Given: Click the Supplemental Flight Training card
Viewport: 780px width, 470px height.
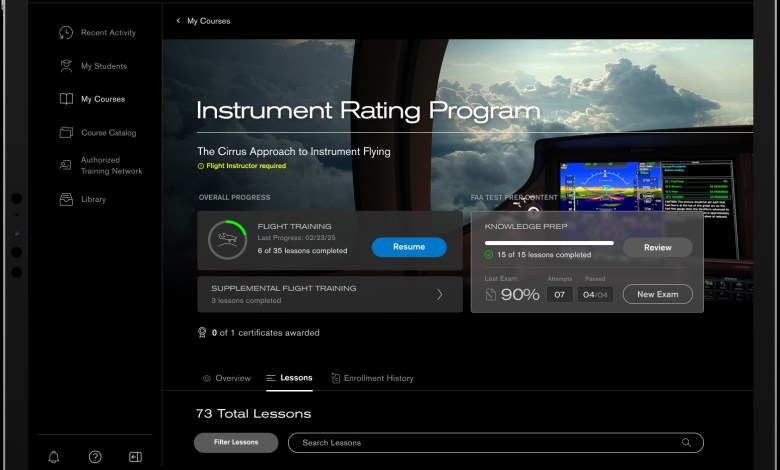Looking at the screenshot, I should [330, 294].
